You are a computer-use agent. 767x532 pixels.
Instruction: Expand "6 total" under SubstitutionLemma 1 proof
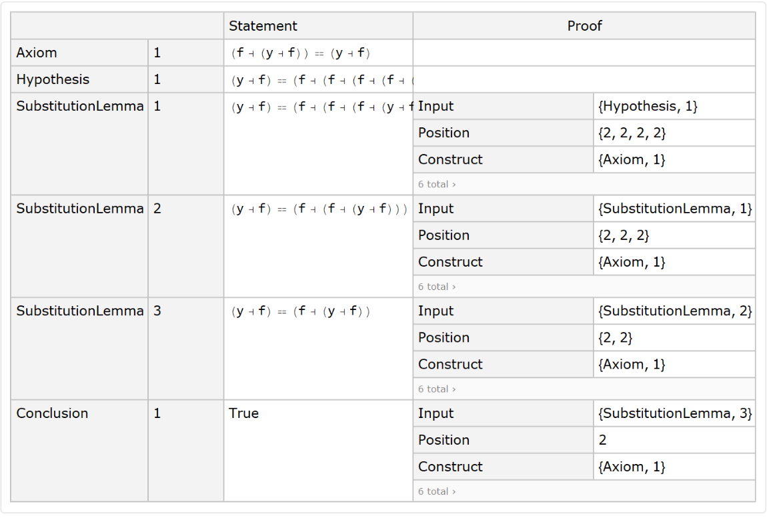tap(437, 184)
